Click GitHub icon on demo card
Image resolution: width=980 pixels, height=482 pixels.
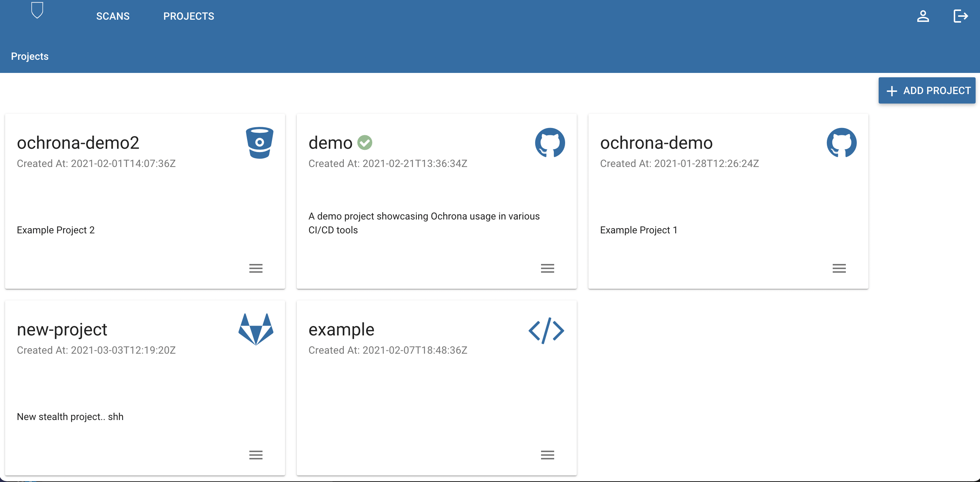(550, 143)
